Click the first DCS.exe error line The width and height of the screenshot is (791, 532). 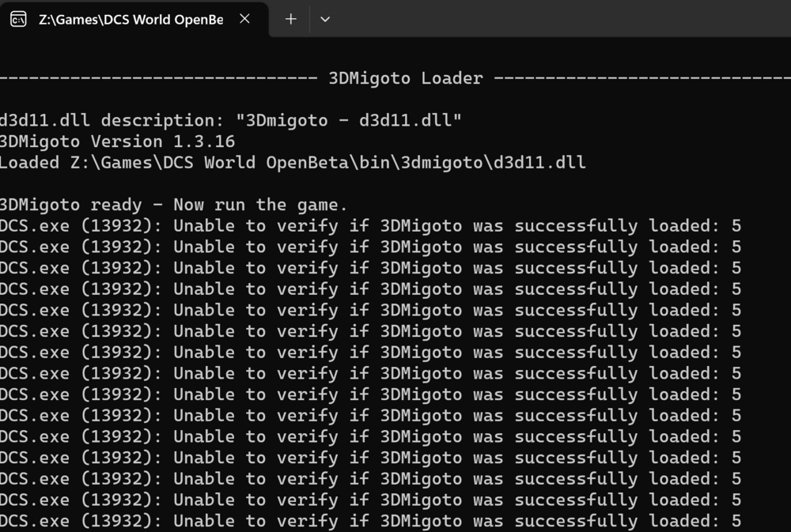pyautogui.click(x=369, y=226)
